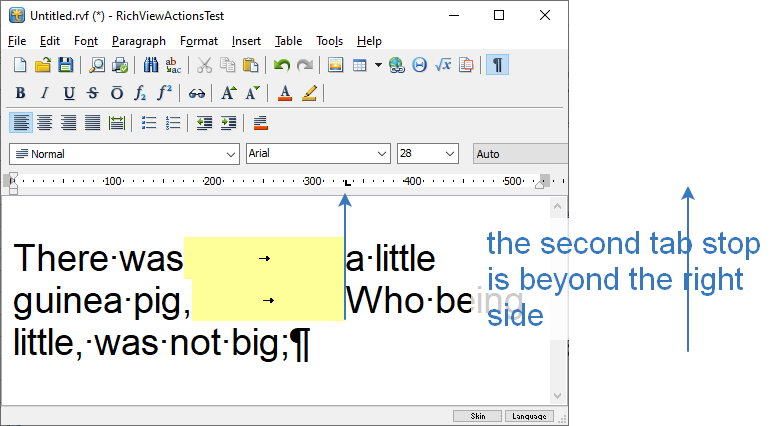The width and height of the screenshot is (777, 426).
Task: Open the Paragraph menu
Action: tap(139, 41)
